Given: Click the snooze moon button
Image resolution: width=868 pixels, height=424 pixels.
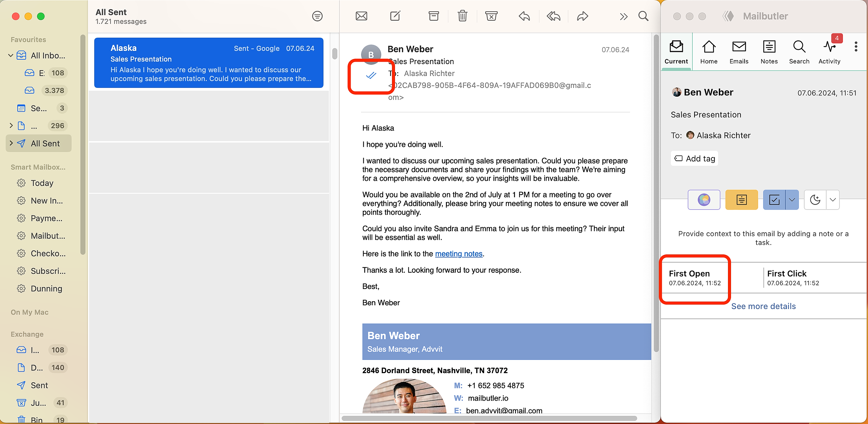Looking at the screenshot, I should (815, 200).
